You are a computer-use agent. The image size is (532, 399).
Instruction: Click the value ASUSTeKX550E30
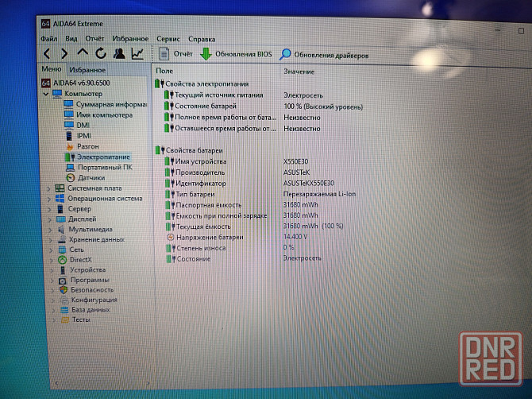(x=308, y=184)
